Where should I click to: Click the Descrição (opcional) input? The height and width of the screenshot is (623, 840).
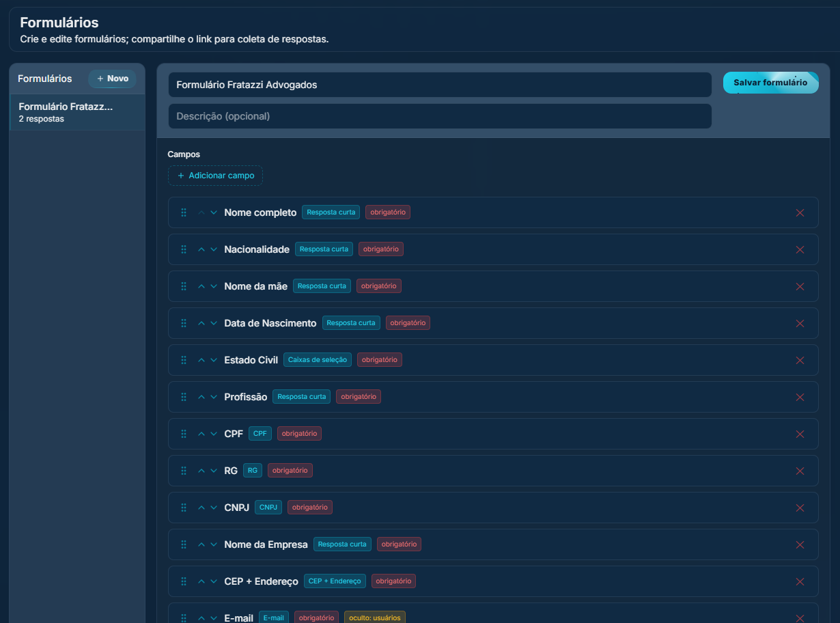click(x=440, y=116)
